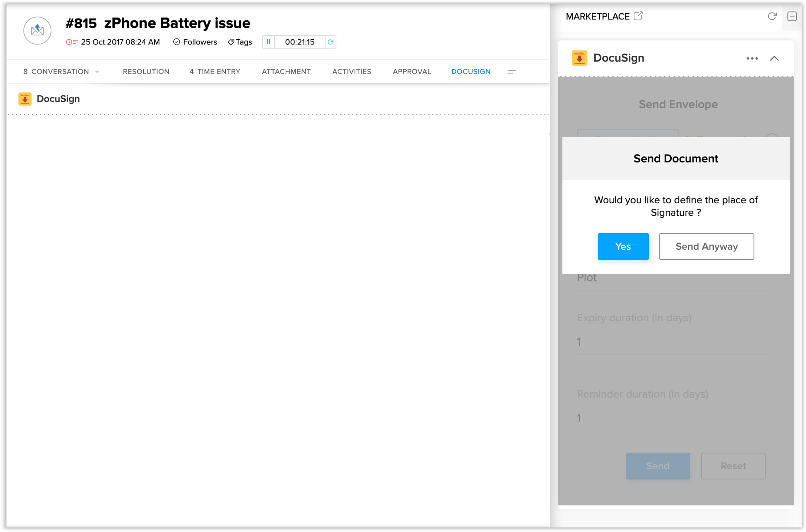
Task: Switch to the Resolution tab
Action: [146, 72]
